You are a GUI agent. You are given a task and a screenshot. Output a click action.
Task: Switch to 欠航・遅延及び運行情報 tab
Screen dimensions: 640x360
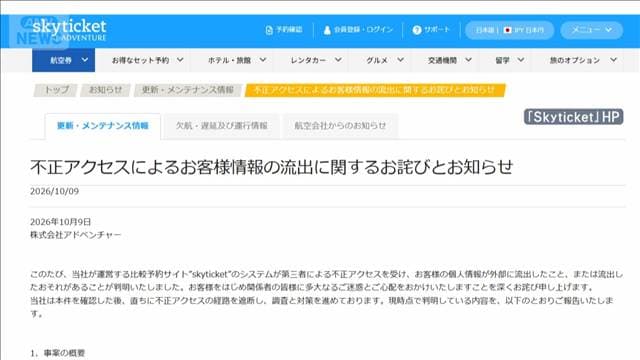tap(222, 126)
